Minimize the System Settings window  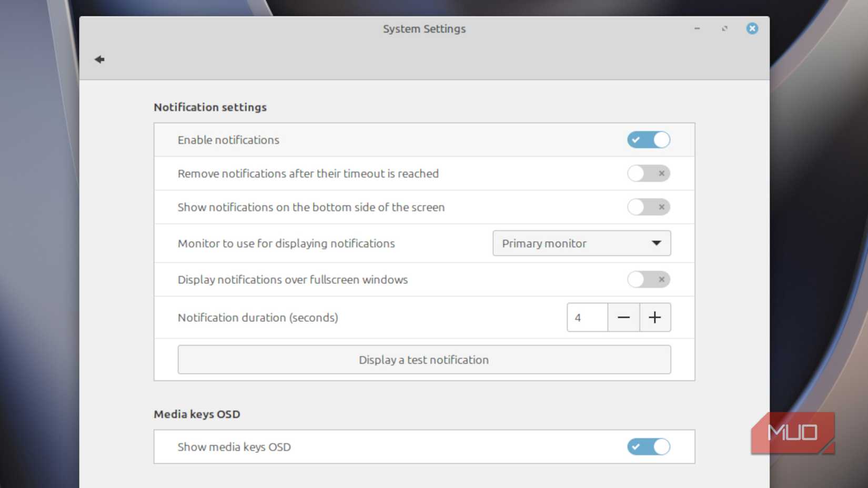(x=697, y=28)
